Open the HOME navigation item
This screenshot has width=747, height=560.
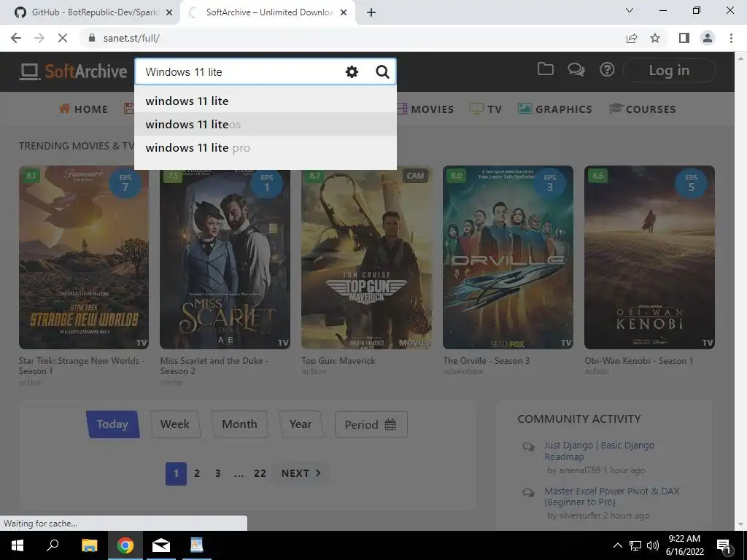[83, 109]
